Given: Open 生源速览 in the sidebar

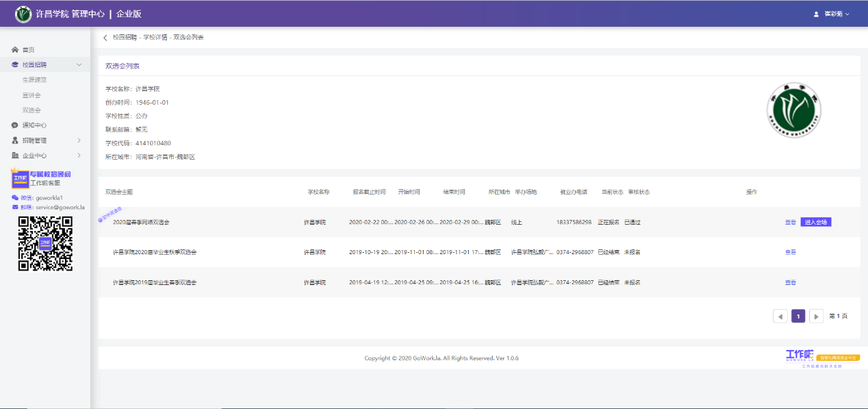Looking at the screenshot, I should [x=34, y=80].
